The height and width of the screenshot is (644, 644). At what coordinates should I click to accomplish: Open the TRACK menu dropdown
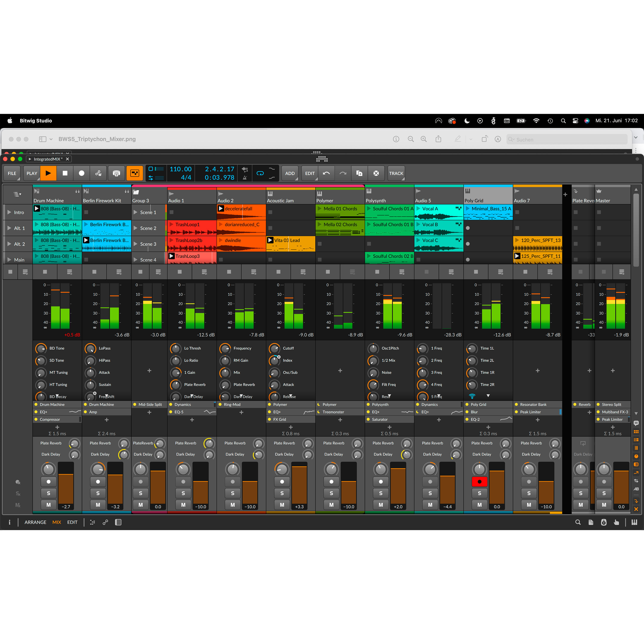click(396, 173)
